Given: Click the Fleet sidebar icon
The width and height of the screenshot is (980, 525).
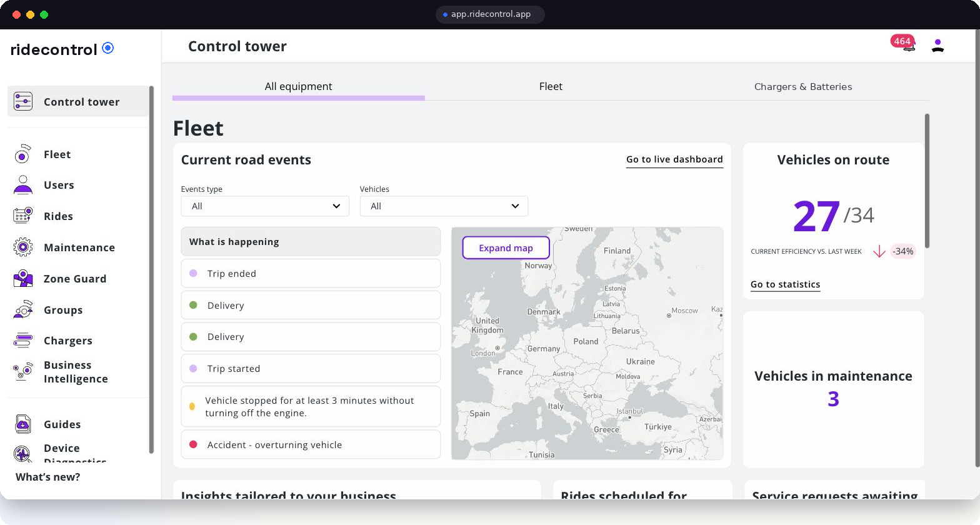Looking at the screenshot, I should coord(22,154).
